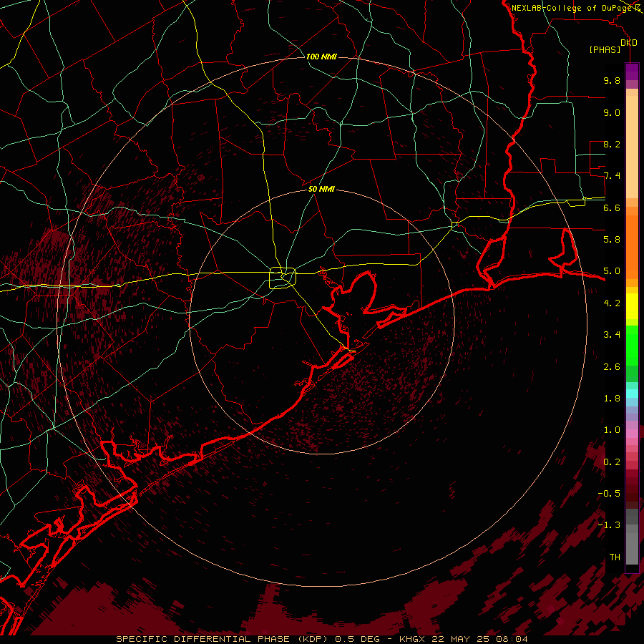
Task: Click the 1.0 color scale value
Action: tap(612, 430)
